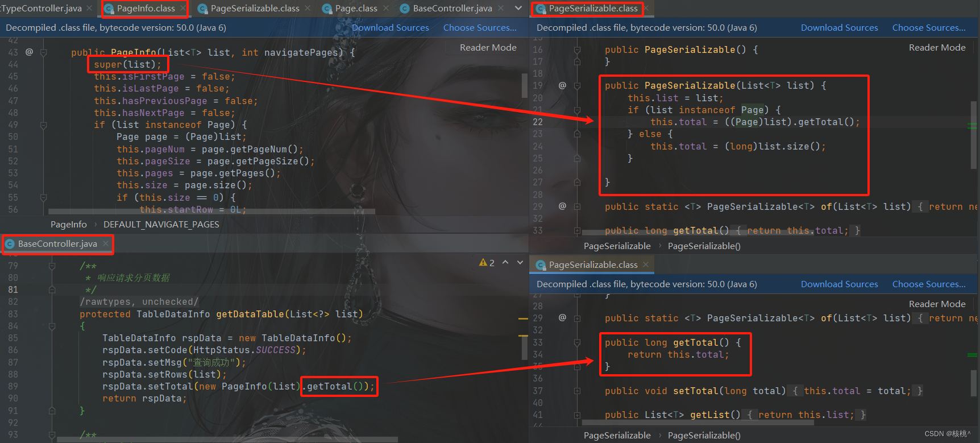Place cursor on getTotal() call at line 89
This screenshot has height=443, width=980.
tap(338, 387)
